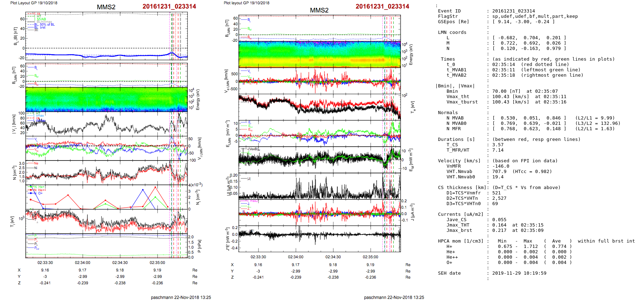The height and width of the screenshot is (300, 644).
Task: Click the 02:34:00 tick on left time axis
Action: pos(82,263)
